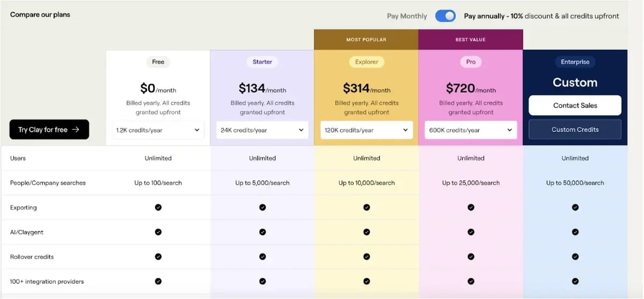Viewport: 644px width, 299px height.
Task: Click the Up to 10,000/search cell
Action: click(x=367, y=183)
